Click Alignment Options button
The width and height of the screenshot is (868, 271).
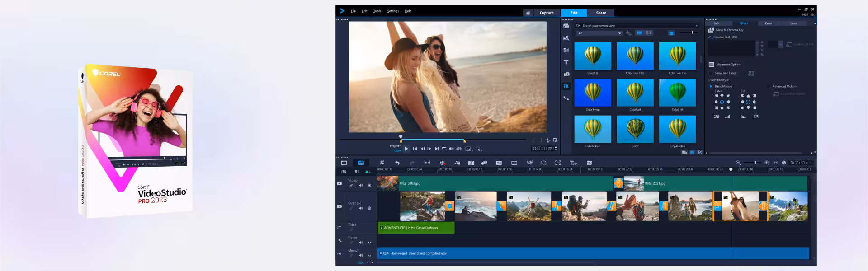point(725,65)
